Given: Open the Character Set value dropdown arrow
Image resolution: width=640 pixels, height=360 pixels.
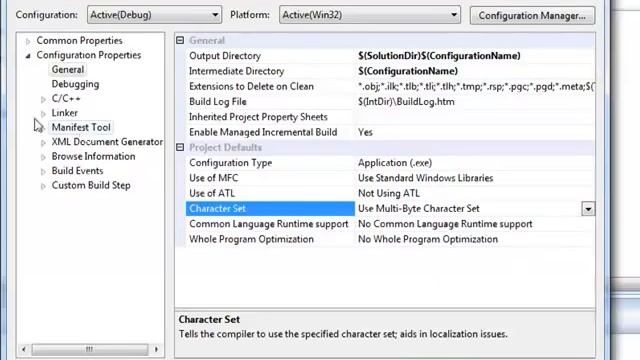Looking at the screenshot, I should (588, 209).
